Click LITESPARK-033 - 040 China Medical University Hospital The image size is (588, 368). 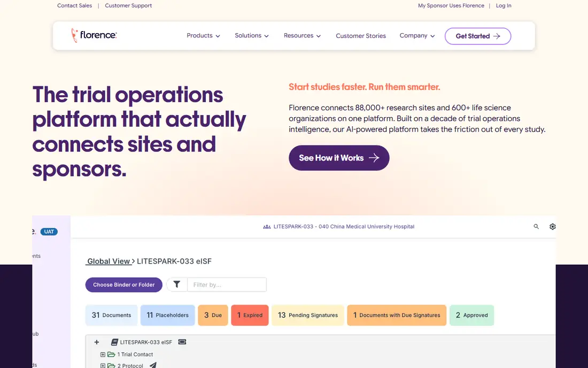click(344, 227)
